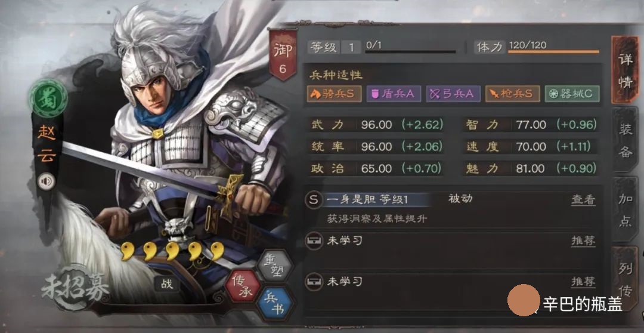Play Zhao Yun's voice with speaker icon

click(45, 181)
